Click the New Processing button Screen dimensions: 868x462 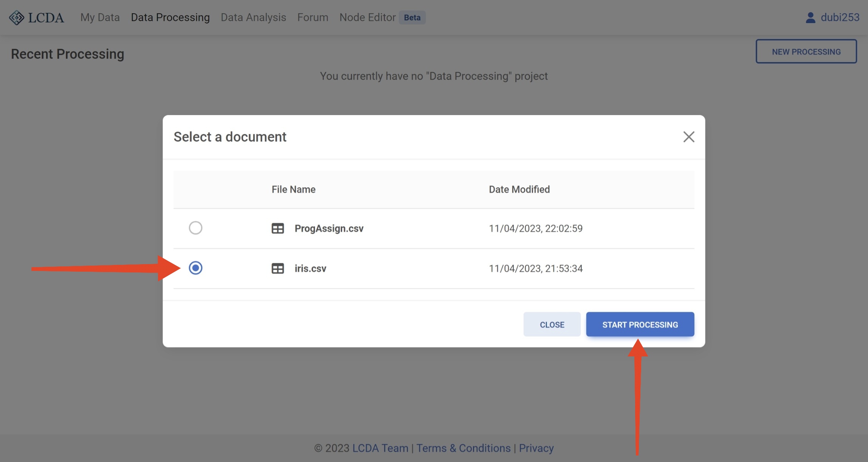(x=806, y=51)
